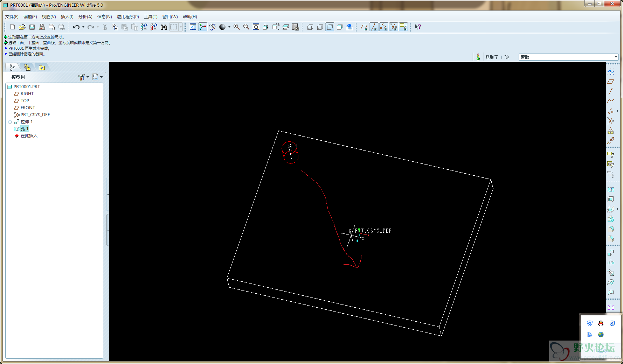Screen dimensions: 623x364
Task: Toggle datum planes display
Action: 364,27
